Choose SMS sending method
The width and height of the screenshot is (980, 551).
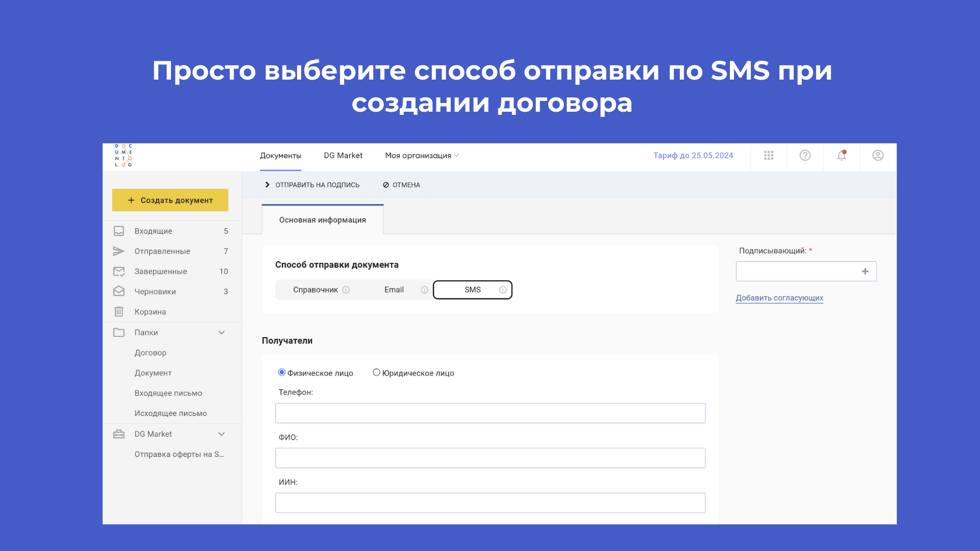[473, 290]
